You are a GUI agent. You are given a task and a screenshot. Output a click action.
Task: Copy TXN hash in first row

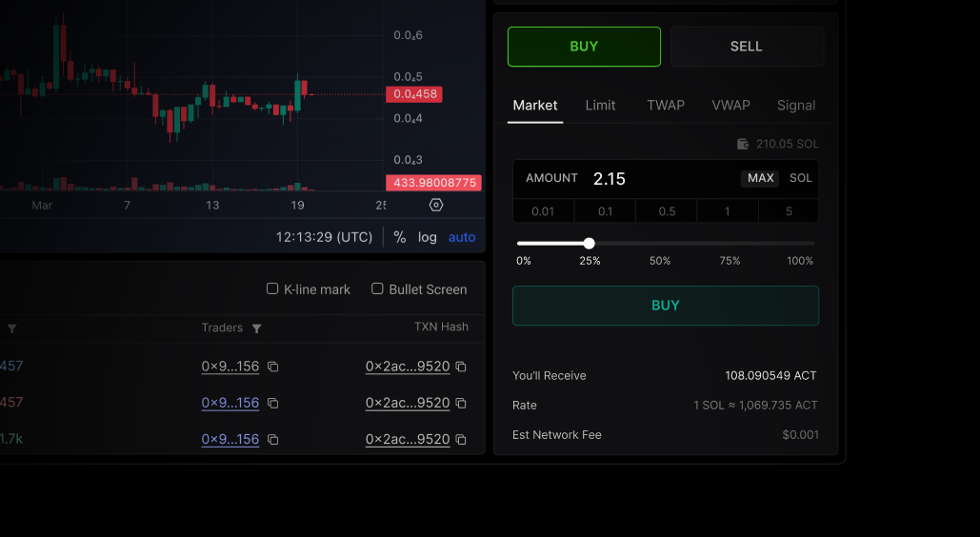[461, 367]
